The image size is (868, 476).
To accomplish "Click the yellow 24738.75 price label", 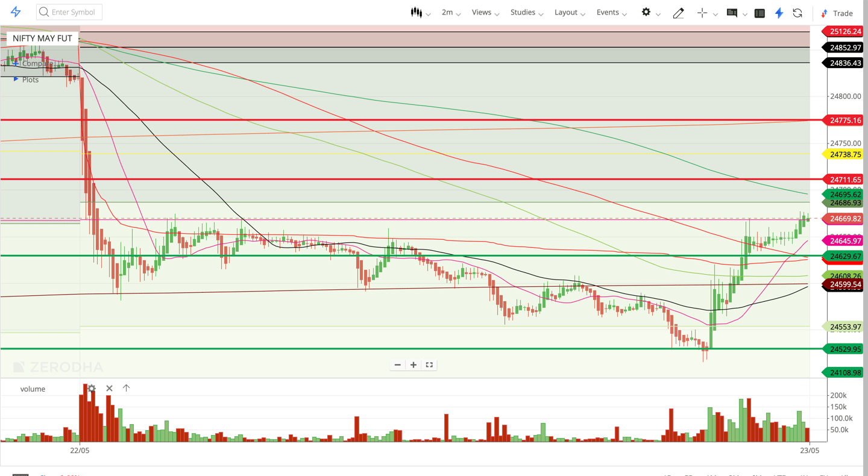I will click(843, 154).
